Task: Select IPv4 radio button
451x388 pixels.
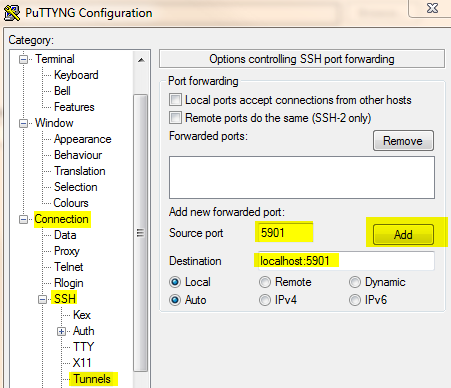Action: tap(265, 300)
